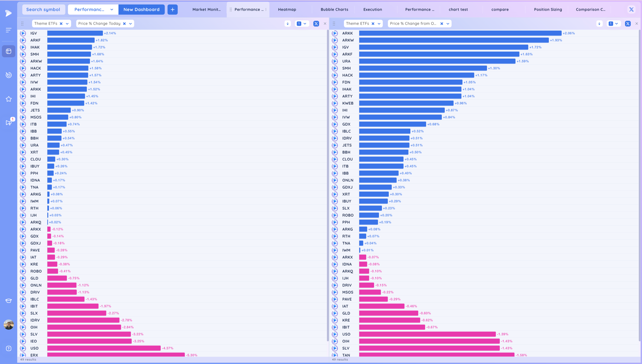Switch to the Heatmap tab

[x=287, y=9]
